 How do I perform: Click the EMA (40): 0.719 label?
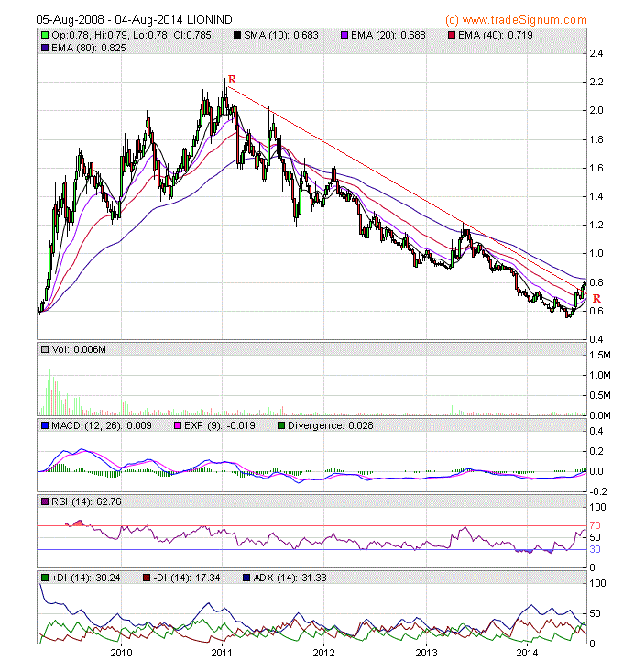(x=496, y=35)
